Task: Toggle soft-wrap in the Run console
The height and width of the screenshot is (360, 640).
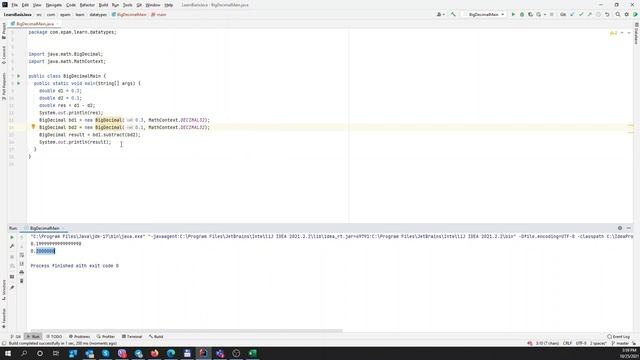Action: [22, 255]
